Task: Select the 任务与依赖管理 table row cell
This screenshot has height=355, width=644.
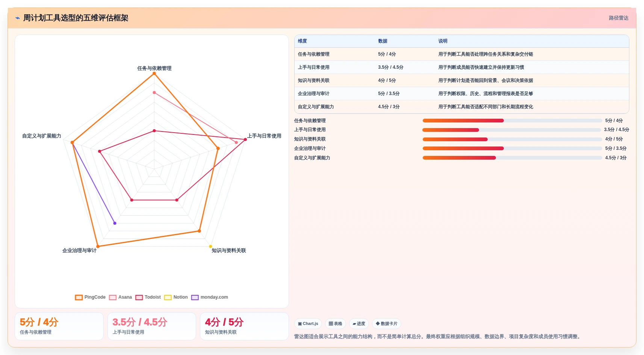Action: pos(314,54)
